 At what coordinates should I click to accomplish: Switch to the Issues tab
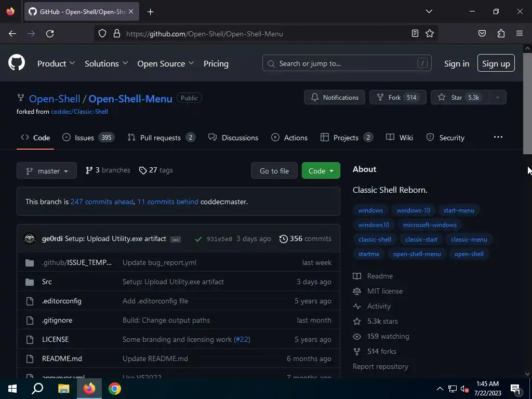point(88,138)
